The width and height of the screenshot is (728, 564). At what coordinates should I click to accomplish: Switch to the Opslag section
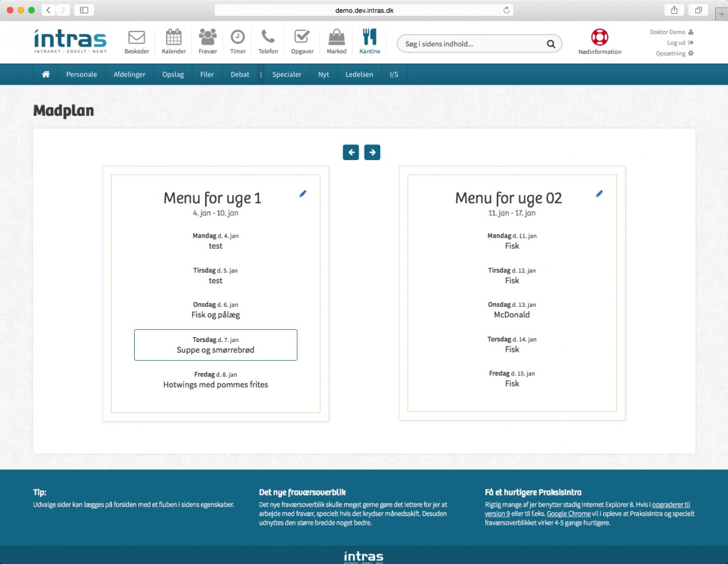point(172,74)
